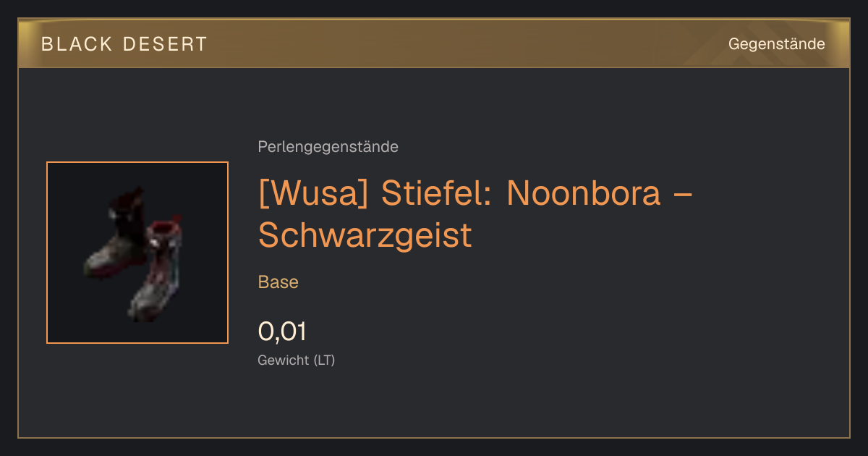
Task: Click the 0,01 weight value
Action: [282, 332]
